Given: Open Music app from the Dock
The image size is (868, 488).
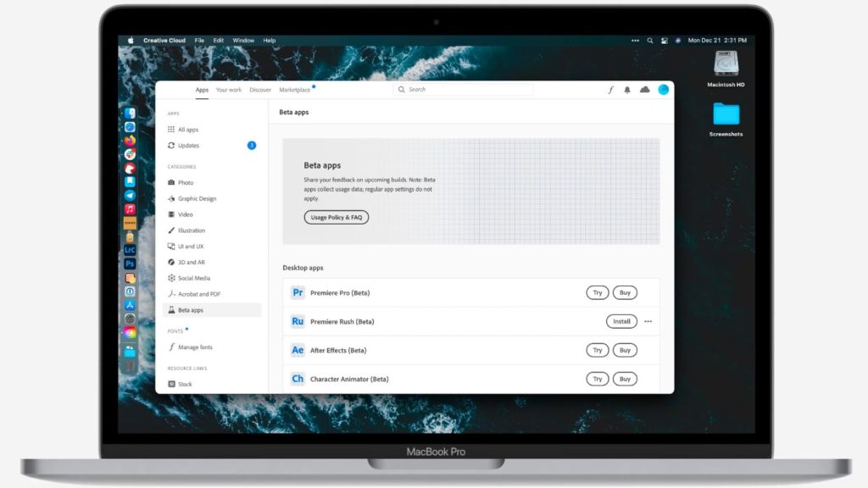Looking at the screenshot, I should pos(130,209).
